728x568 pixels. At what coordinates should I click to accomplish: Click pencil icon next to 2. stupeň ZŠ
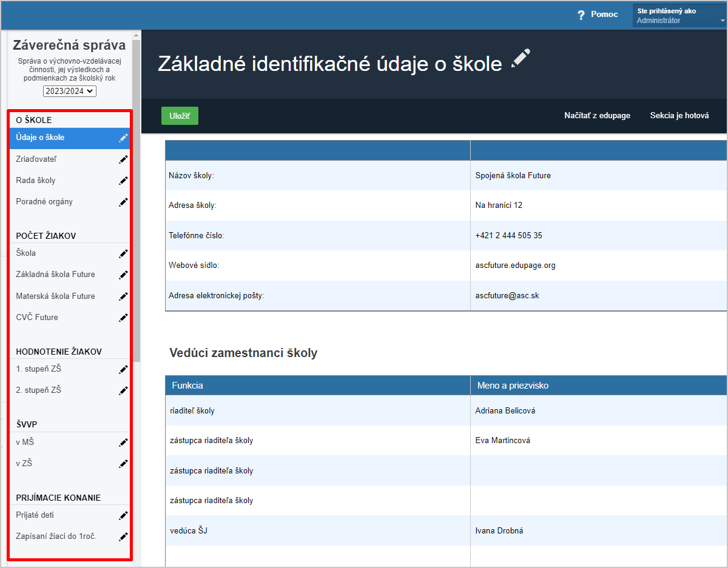click(123, 390)
